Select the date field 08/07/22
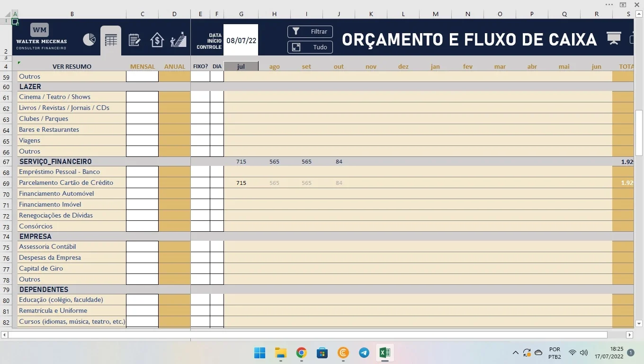644x364 pixels. tap(241, 40)
